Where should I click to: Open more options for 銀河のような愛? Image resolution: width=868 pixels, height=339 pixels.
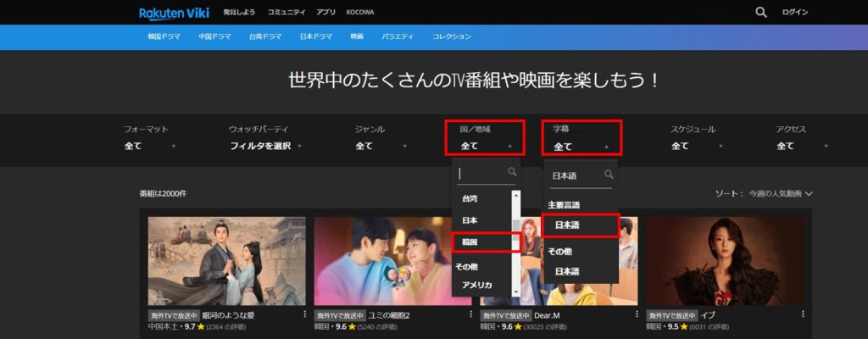click(304, 314)
